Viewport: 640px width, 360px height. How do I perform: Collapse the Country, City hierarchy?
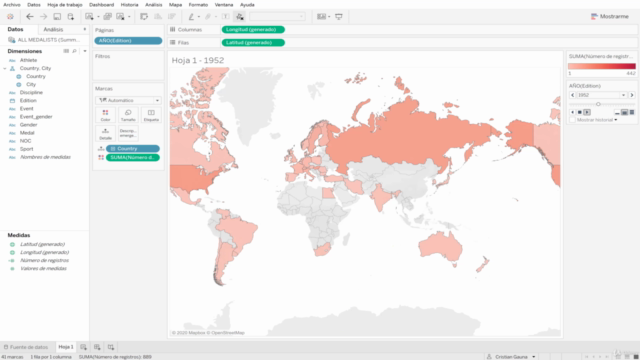(x=5, y=69)
